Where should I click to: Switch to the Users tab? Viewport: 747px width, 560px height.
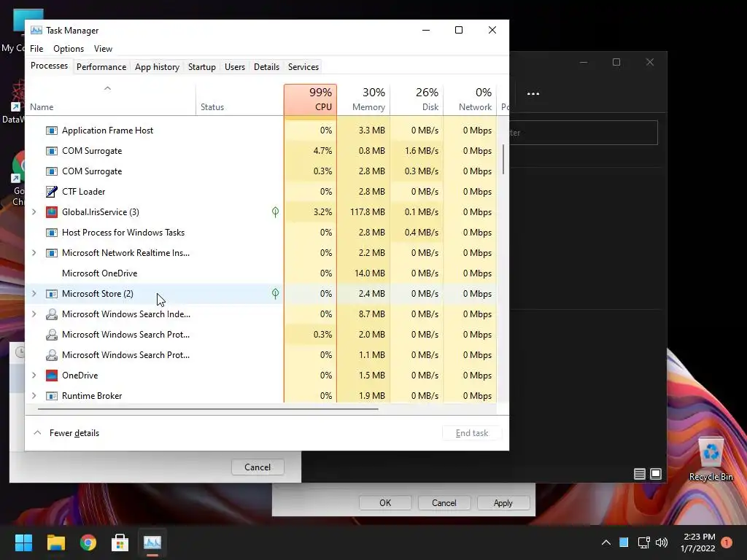pos(235,67)
